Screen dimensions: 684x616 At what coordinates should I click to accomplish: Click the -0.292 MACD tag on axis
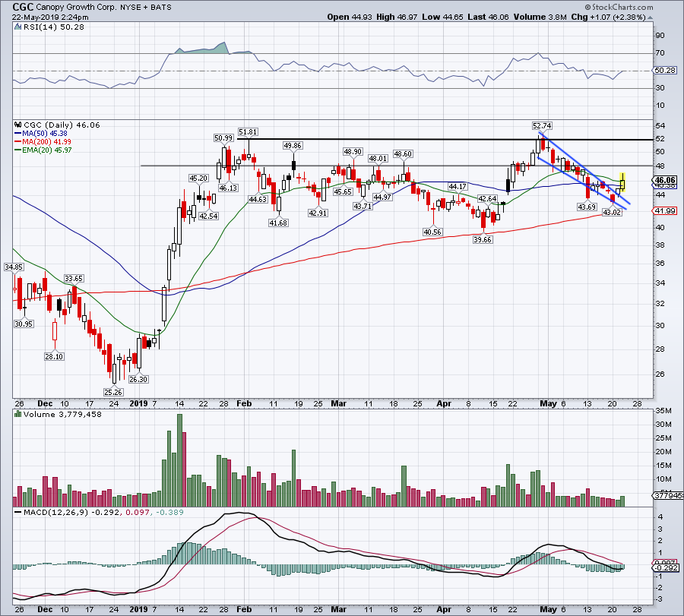(x=666, y=567)
